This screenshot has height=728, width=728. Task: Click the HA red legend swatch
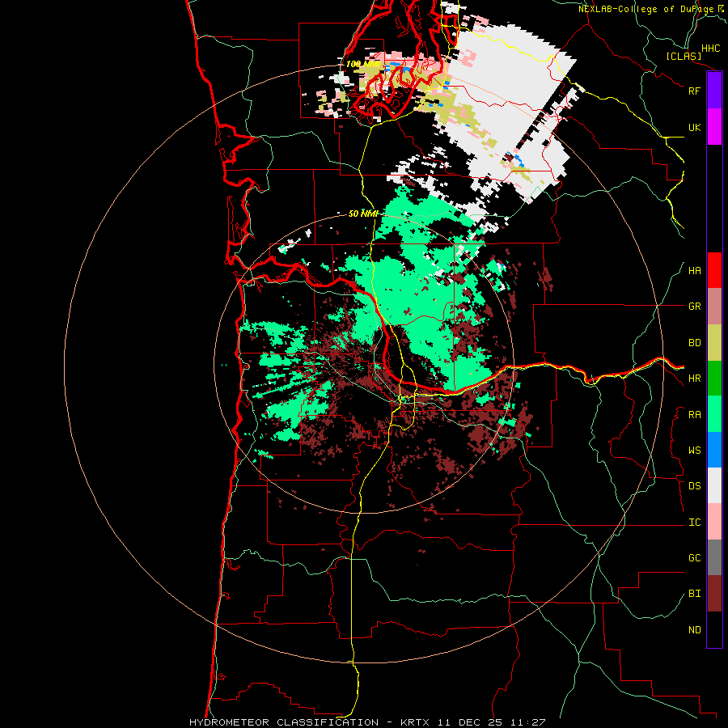point(714,270)
